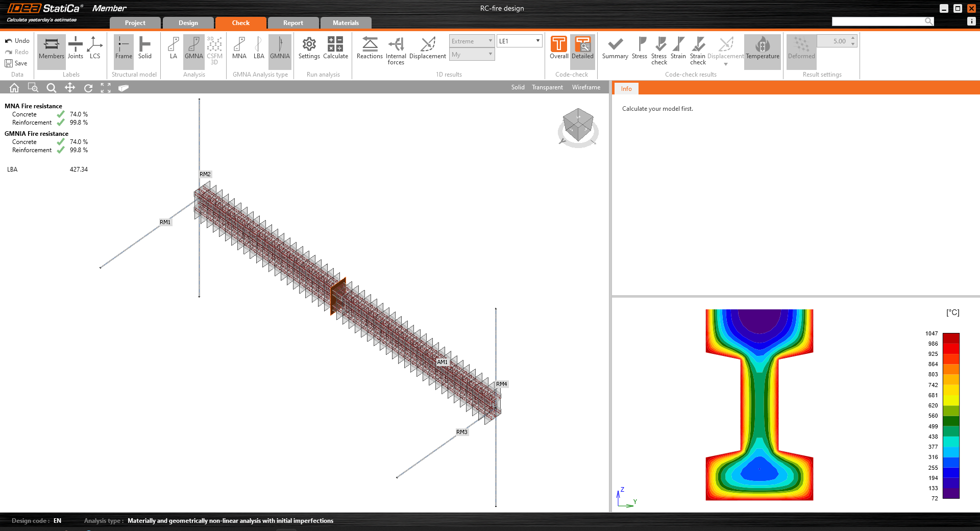Toggle the Solid structural model display
The image size is (980, 531).
(x=145, y=49)
